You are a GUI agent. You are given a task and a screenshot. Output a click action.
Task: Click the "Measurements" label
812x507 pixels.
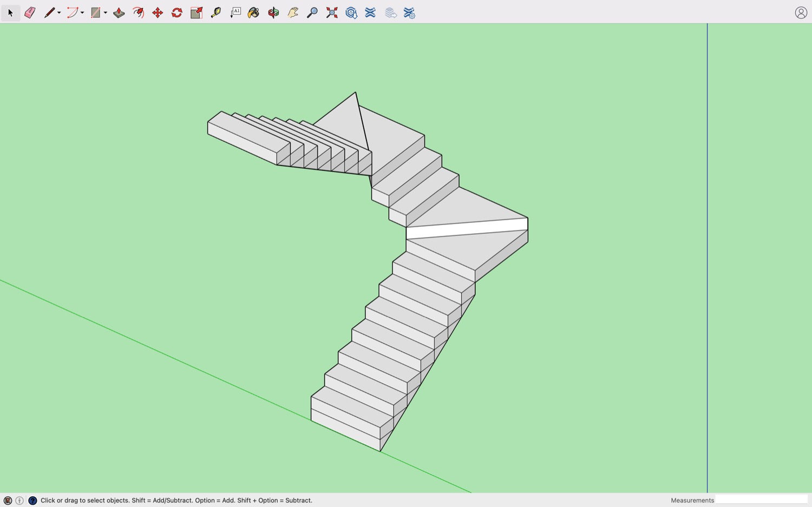pos(692,501)
